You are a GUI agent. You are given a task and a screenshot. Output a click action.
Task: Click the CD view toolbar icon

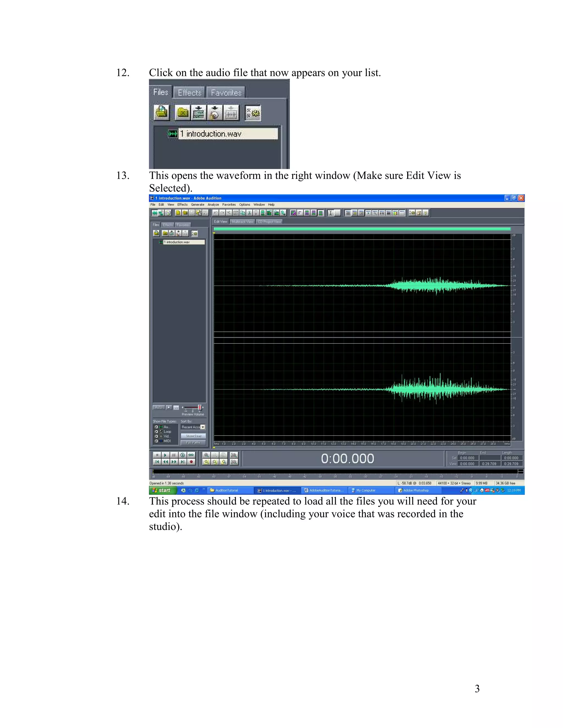coord(169,213)
